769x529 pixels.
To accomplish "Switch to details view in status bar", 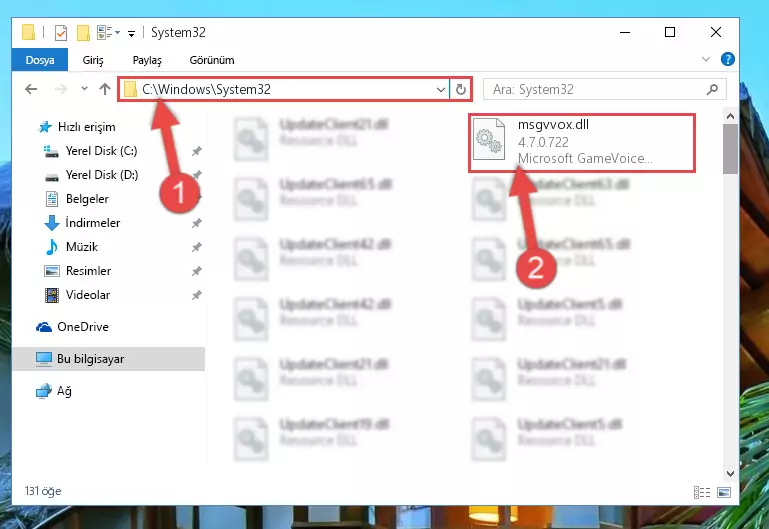I will (702, 492).
